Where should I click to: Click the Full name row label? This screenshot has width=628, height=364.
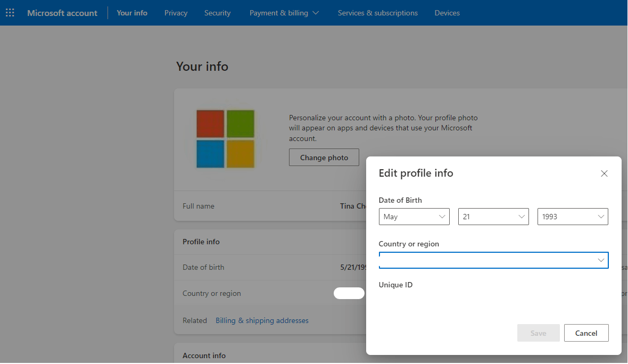click(x=199, y=206)
